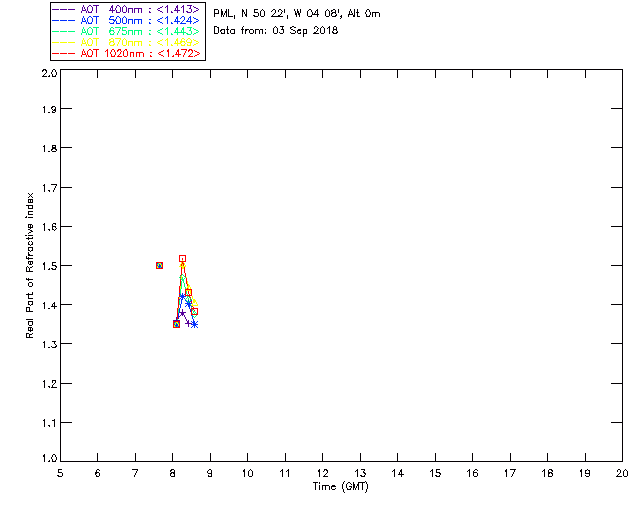Click the 9 tick label on time axis
The image size is (640, 512).
210,473
